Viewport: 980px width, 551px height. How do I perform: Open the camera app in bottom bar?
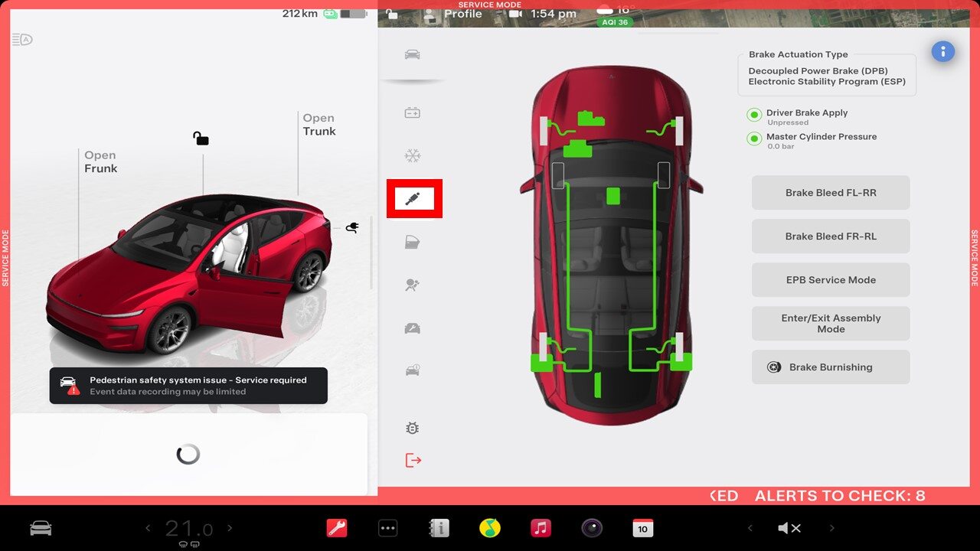pyautogui.click(x=592, y=528)
